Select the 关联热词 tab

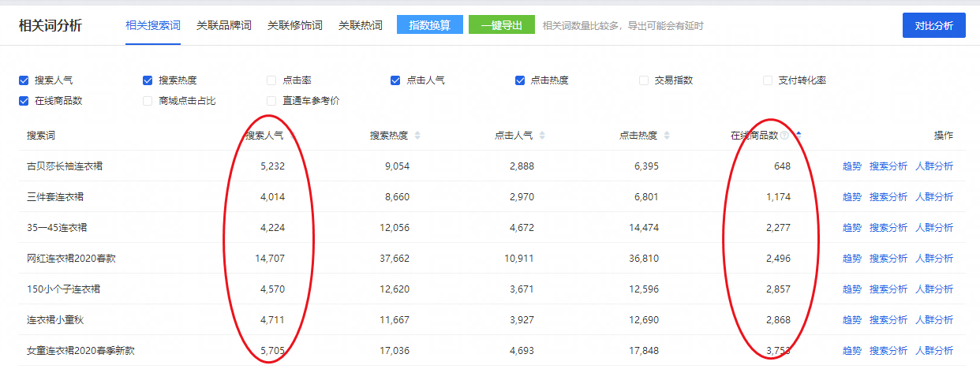pyautogui.click(x=360, y=25)
